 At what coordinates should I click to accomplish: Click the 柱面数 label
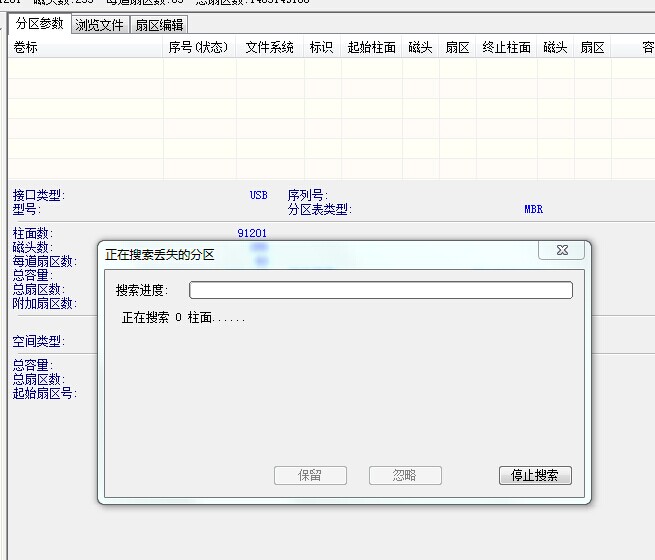[x=33, y=233]
